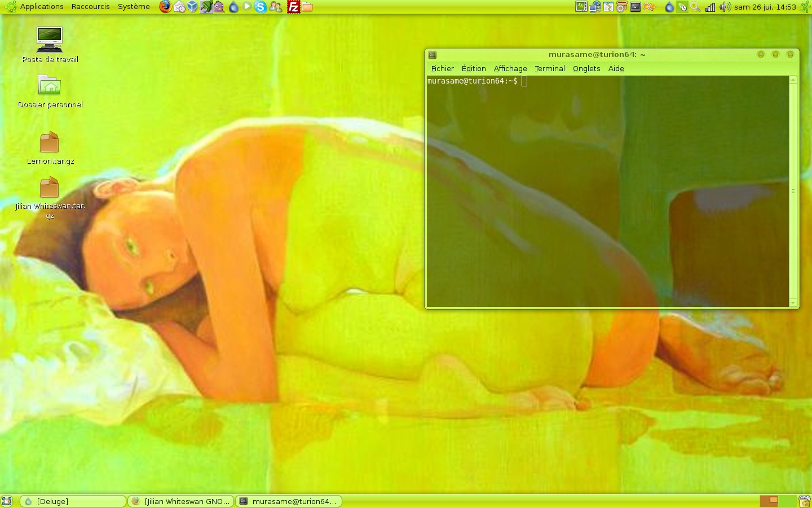Launch FileZilla from the panel
Screen dimensions: 812x508
click(x=293, y=7)
